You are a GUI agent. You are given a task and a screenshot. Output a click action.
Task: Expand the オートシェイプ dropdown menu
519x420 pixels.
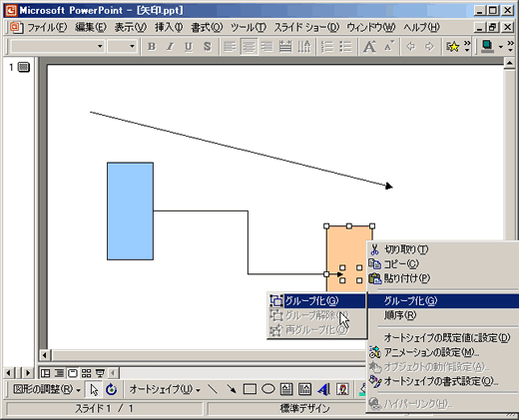point(165,389)
